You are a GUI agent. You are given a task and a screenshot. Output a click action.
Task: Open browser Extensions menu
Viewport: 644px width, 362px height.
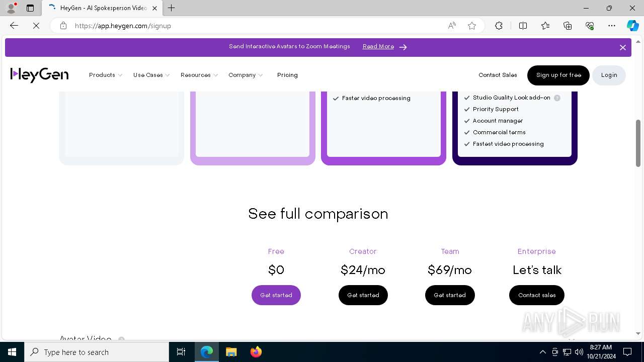pyautogui.click(x=499, y=26)
